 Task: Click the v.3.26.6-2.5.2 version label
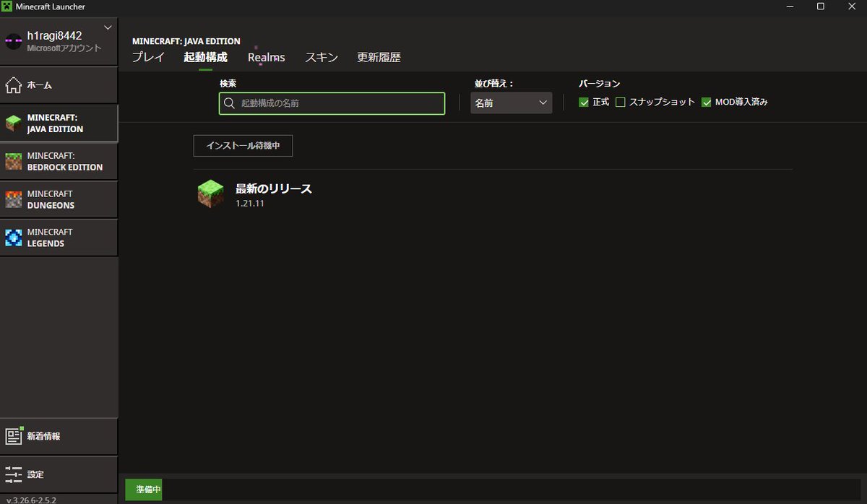click(31, 499)
